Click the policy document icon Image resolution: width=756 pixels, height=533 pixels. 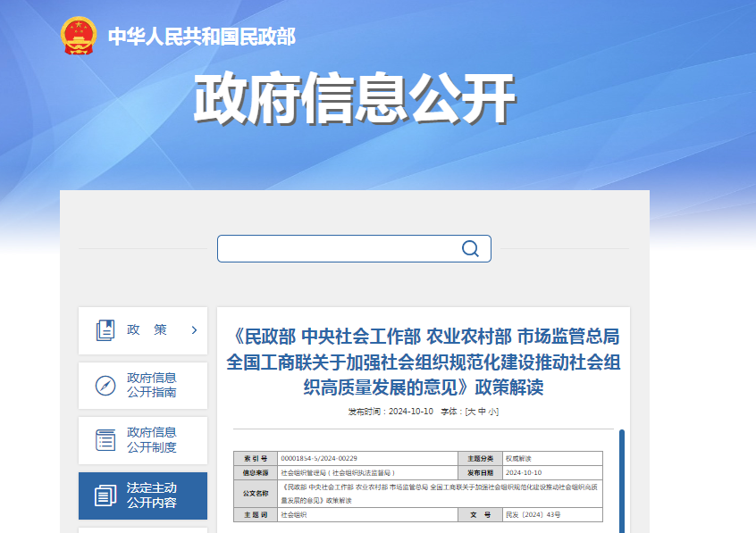point(105,330)
